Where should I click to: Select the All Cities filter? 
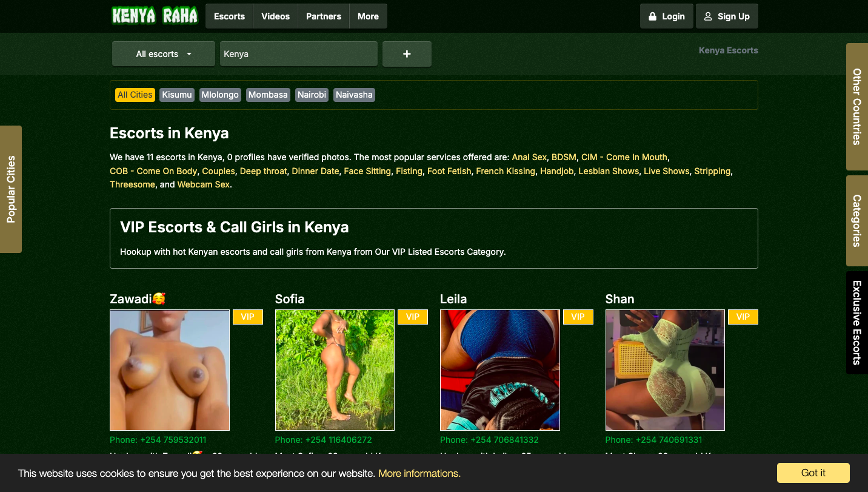[x=135, y=95]
